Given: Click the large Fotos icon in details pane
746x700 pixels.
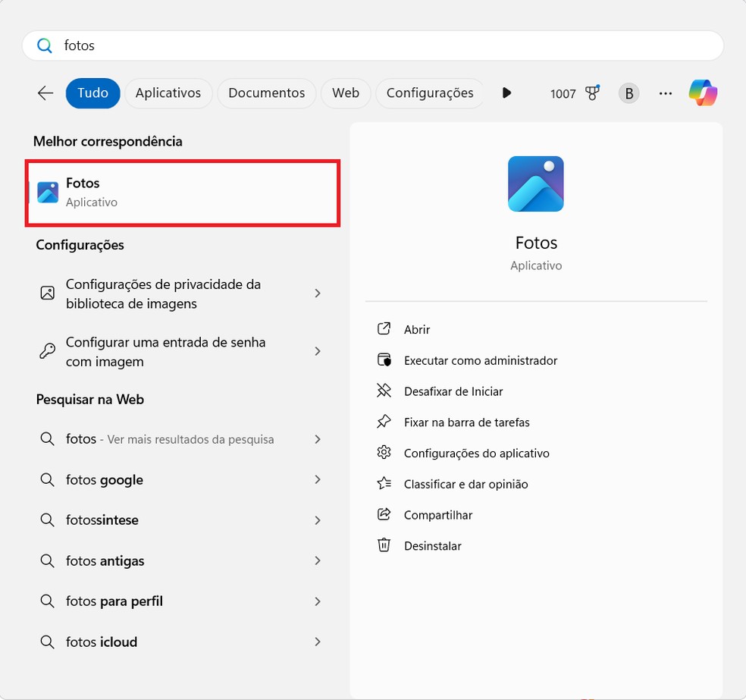Looking at the screenshot, I should [x=536, y=184].
